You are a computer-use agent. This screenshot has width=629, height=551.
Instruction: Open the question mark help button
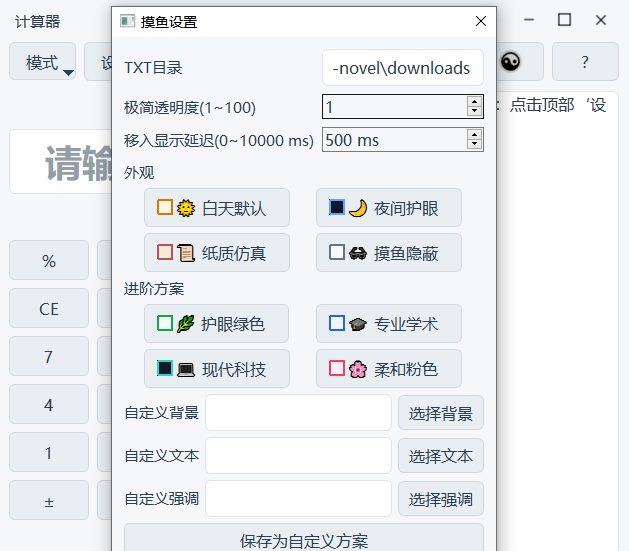(585, 62)
